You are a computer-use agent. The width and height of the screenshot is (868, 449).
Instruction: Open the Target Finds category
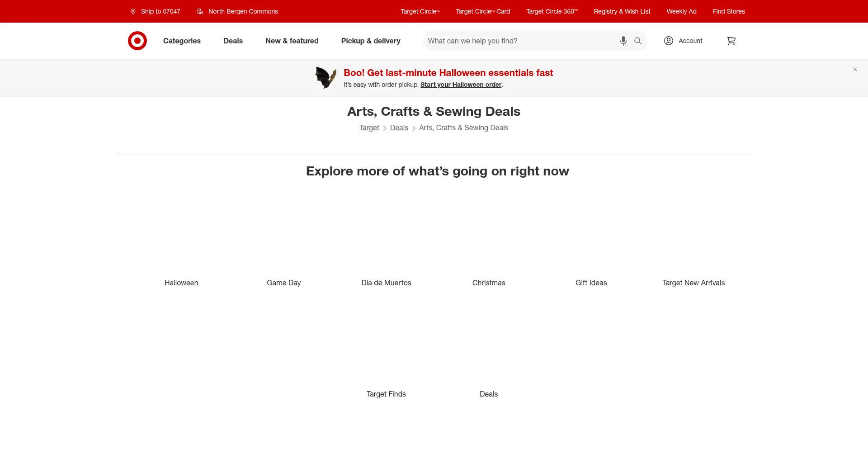387,394
